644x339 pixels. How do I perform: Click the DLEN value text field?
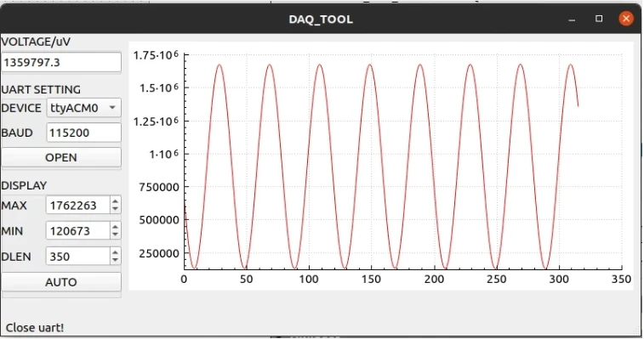click(78, 256)
